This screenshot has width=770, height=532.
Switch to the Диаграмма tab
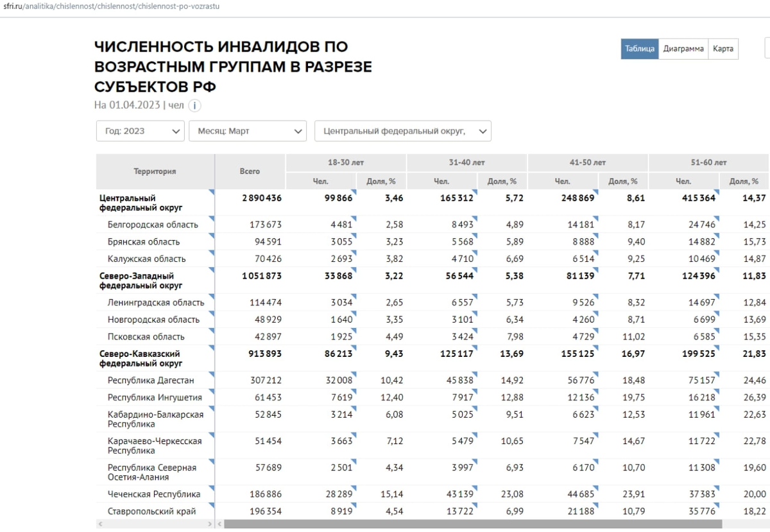683,49
